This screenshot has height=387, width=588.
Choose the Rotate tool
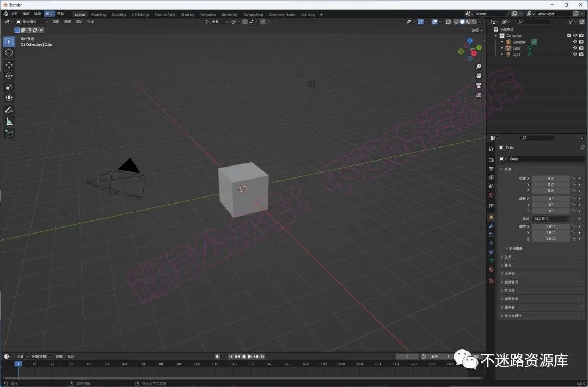(x=9, y=76)
